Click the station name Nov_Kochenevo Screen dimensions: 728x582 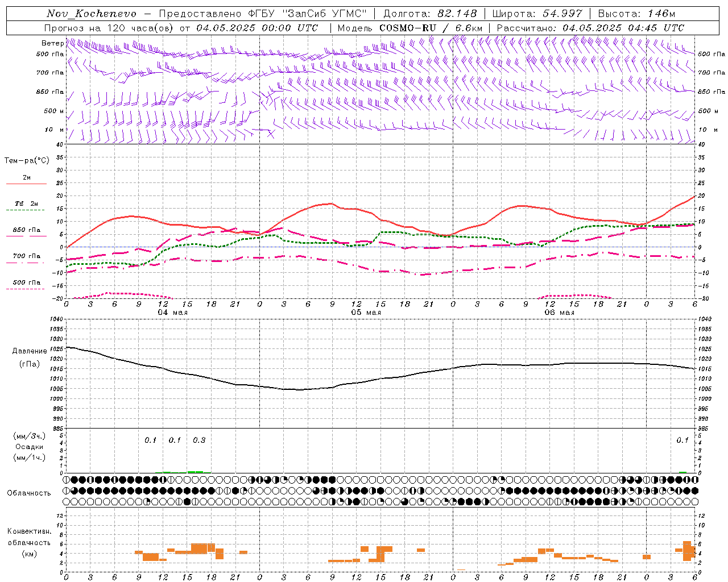[x=92, y=14]
